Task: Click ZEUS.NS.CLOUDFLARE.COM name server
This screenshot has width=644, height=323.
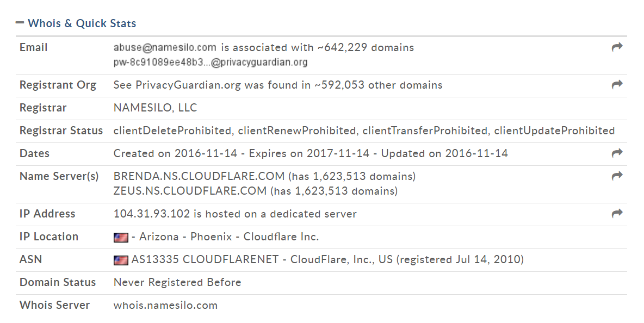Action: [x=190, y=191]
